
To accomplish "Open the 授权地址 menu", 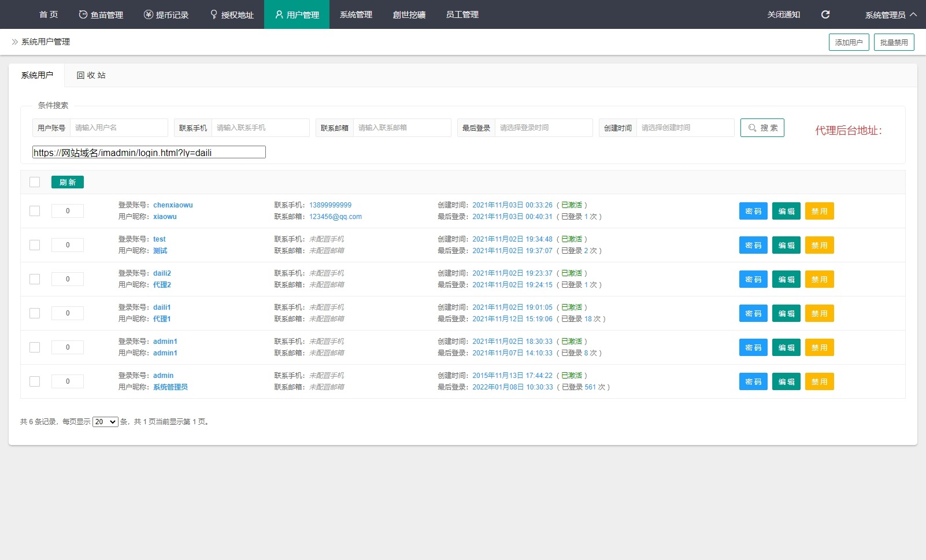I will tap(232, 14).
